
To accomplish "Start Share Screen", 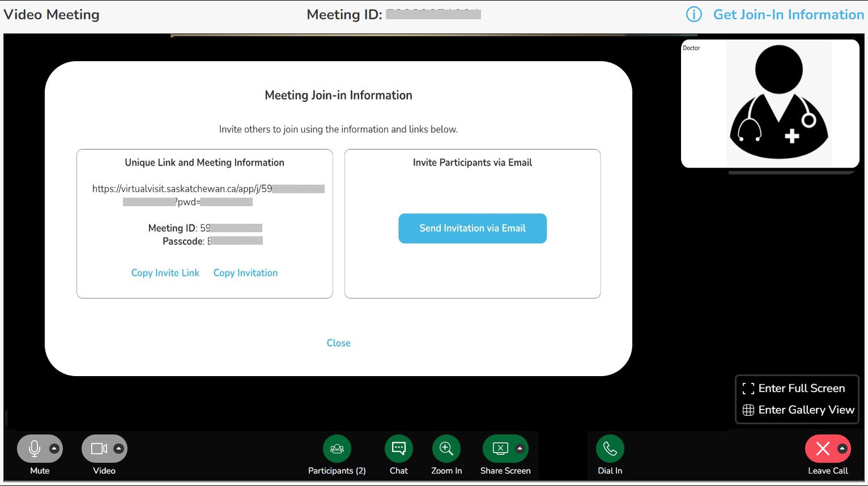I will (x=500, y=449).
